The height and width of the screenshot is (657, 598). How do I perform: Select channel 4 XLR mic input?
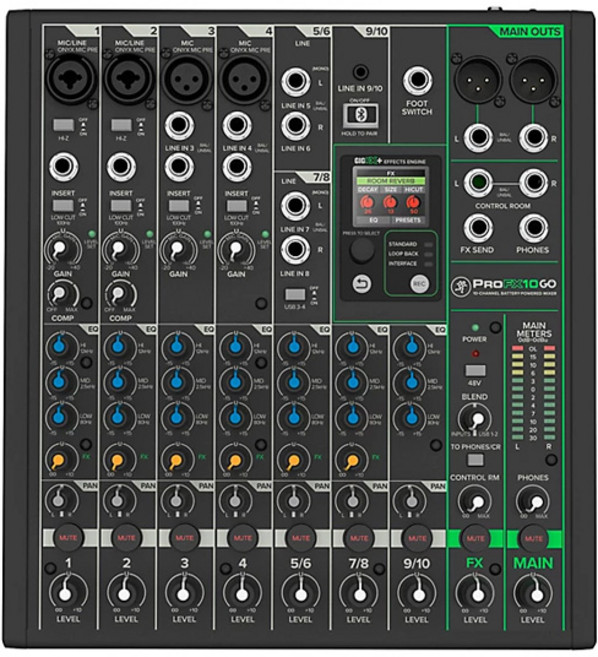(x=243, y=78)
